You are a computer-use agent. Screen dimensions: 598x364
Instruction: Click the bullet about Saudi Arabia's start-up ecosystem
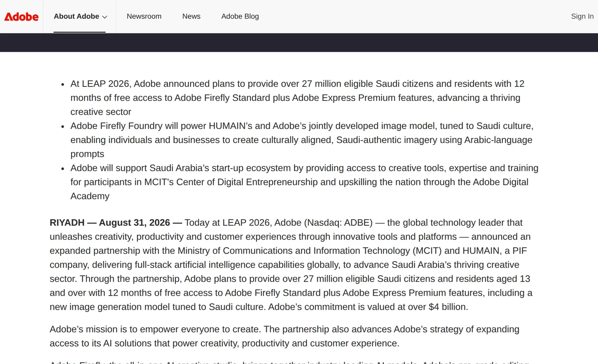click(x=304, y=182)
